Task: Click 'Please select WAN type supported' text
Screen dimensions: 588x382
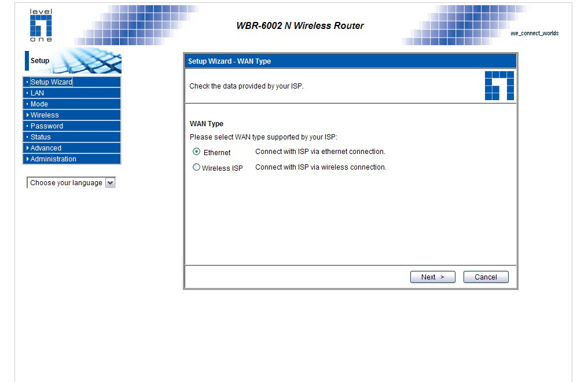Action: (263, 137)
